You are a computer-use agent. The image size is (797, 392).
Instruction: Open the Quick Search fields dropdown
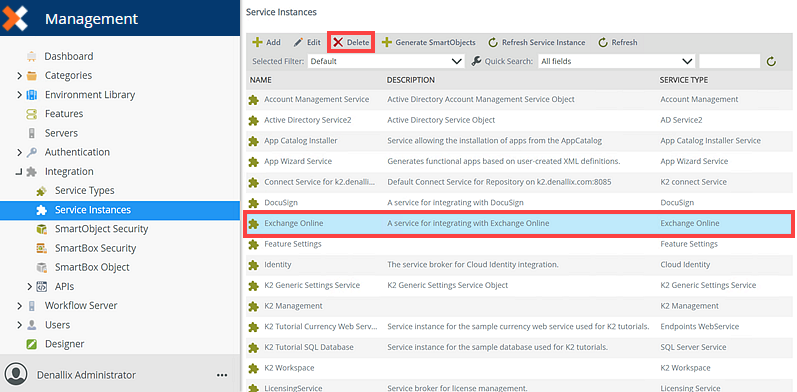coord(617,62)
